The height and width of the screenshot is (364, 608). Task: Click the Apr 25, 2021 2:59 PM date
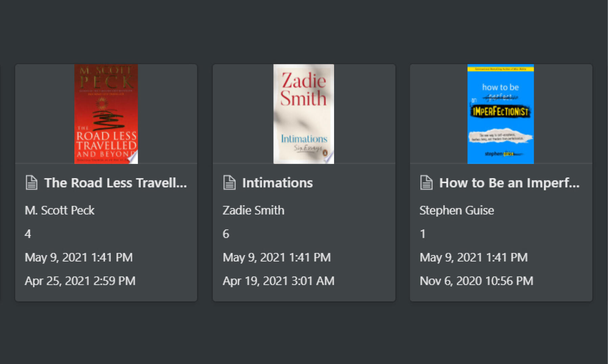click(80, 281)
